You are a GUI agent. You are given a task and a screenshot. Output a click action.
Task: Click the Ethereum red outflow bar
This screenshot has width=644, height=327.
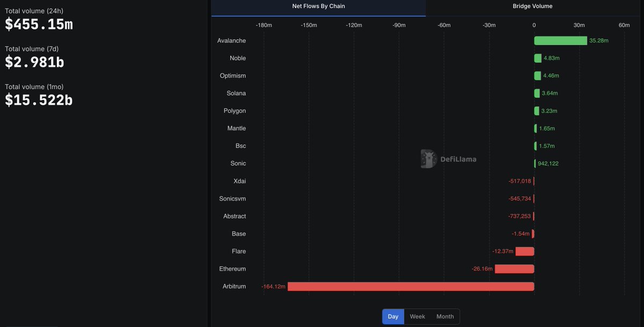pyautogui.click(x=514, y=269)
